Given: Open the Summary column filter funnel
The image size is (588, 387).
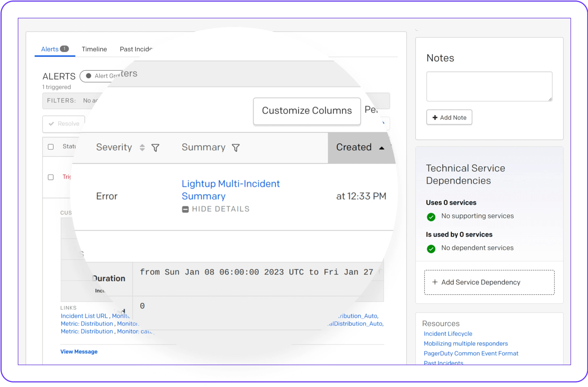Looking at the screenshot, I should 236,148.
